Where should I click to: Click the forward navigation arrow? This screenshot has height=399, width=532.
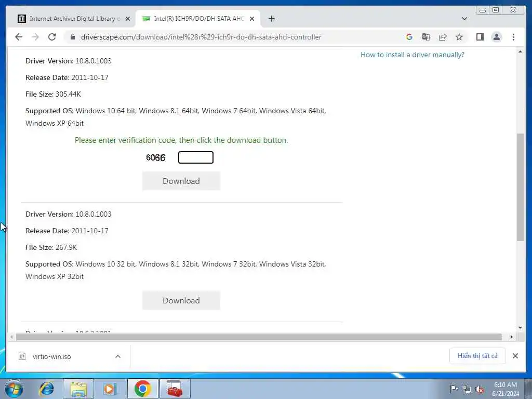coord(35,37)
